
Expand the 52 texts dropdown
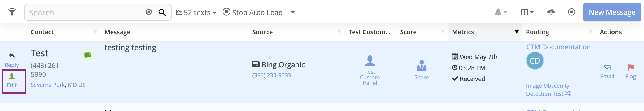point(196,12)
